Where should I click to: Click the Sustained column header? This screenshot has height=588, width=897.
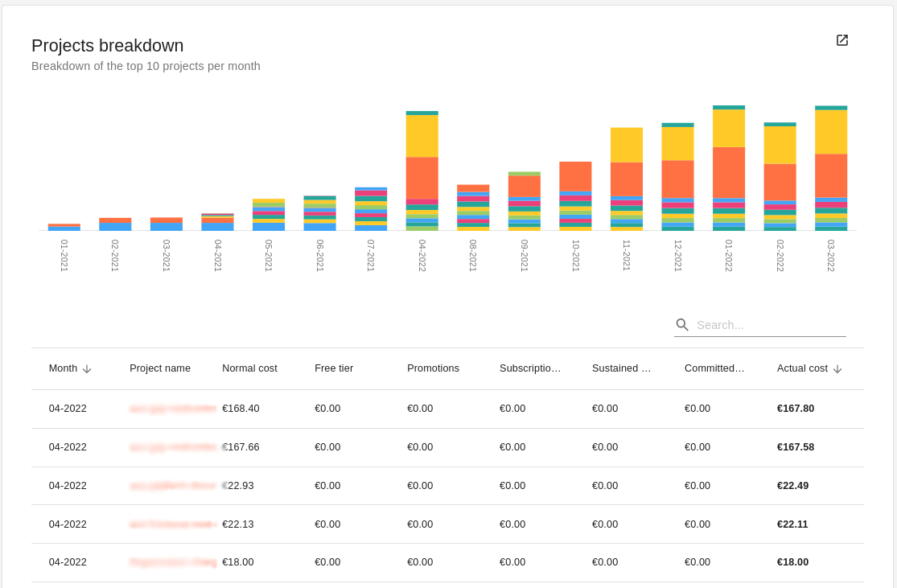pos(621,368)
